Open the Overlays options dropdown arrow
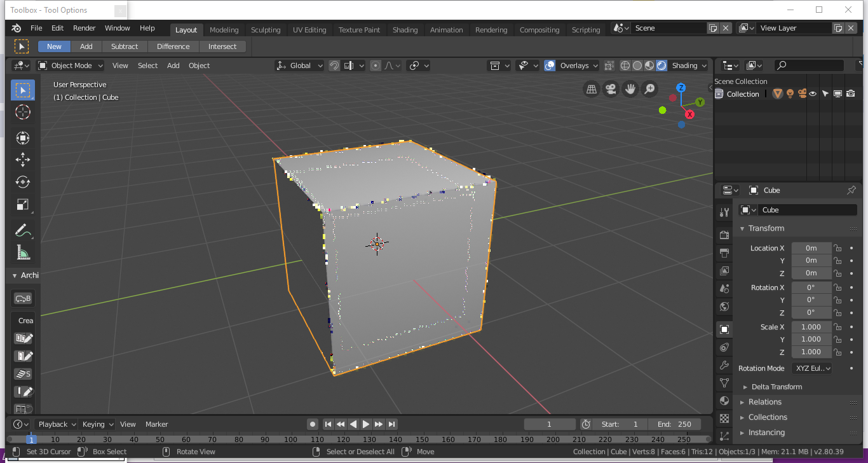 [595, 66]
